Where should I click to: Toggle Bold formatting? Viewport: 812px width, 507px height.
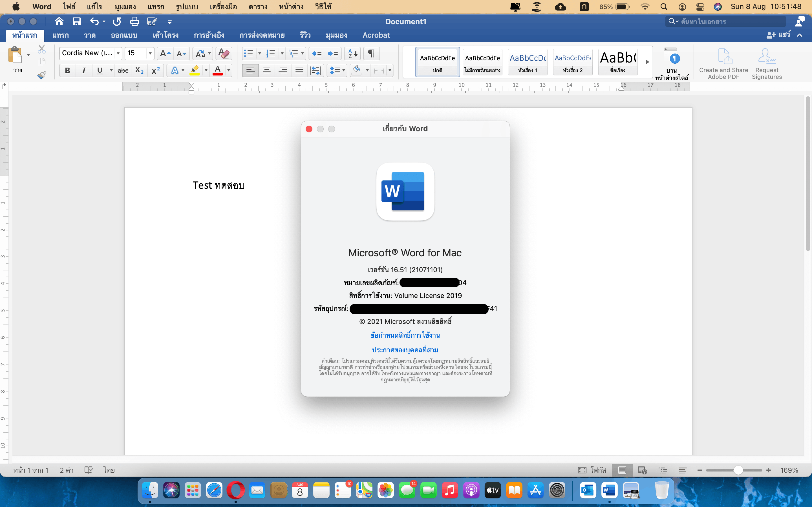67,70
